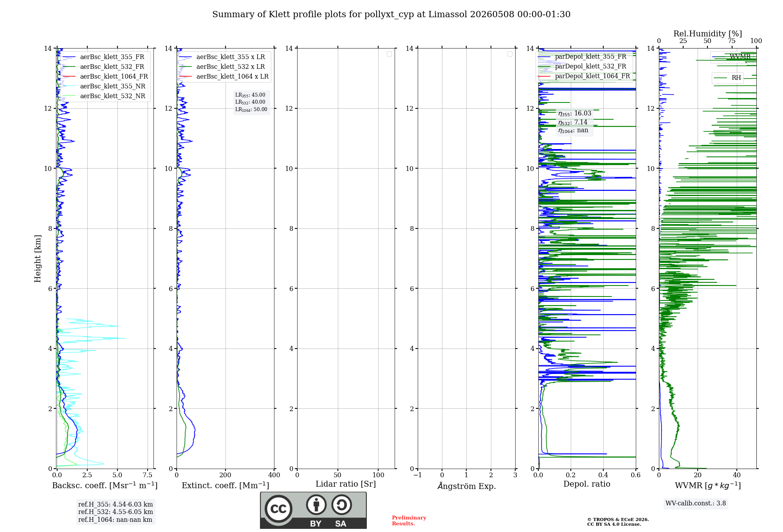Click the Extinct. coeff. axis label
783x532 pixels.
pyautogui.click(x=226, y=485)
